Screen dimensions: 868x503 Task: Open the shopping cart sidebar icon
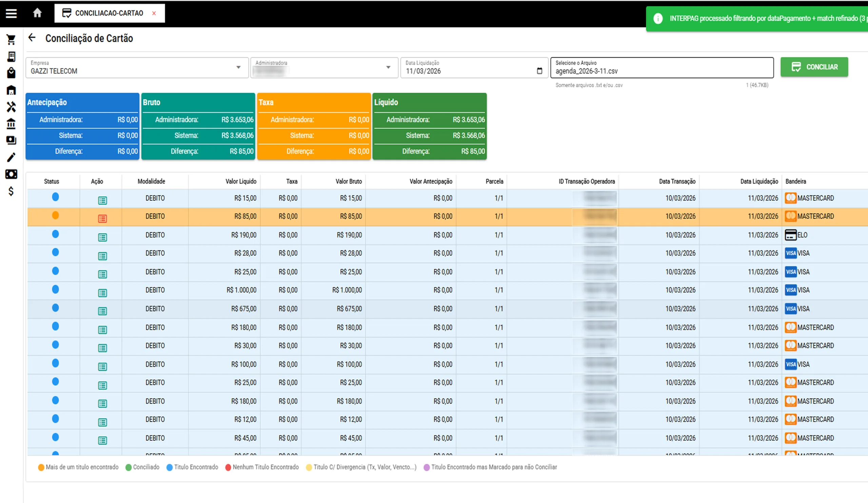11,40
